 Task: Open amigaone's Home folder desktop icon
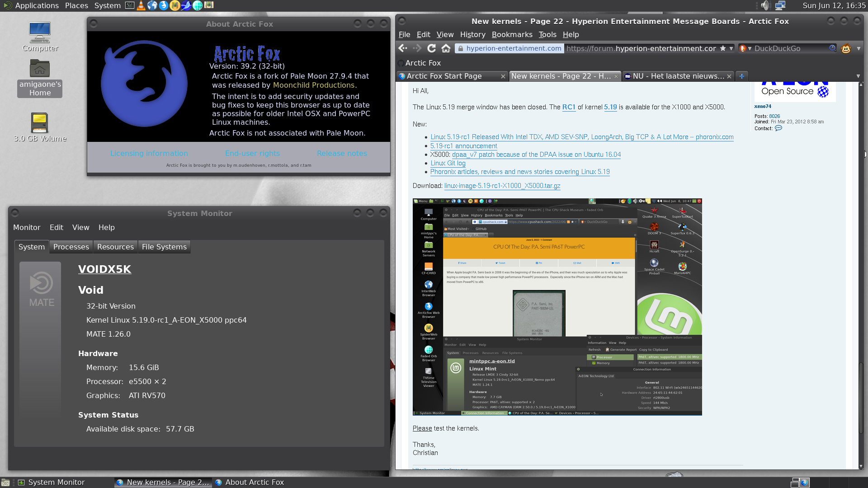coord(40,78)
